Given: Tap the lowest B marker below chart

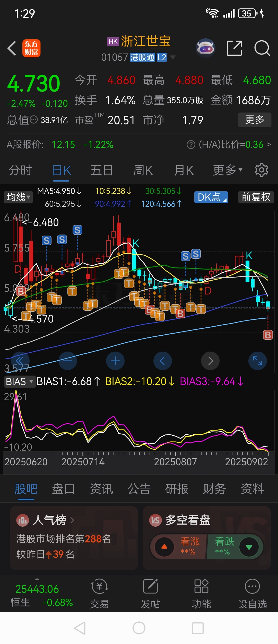Looking at the screenshot, I should click(268, 335).
